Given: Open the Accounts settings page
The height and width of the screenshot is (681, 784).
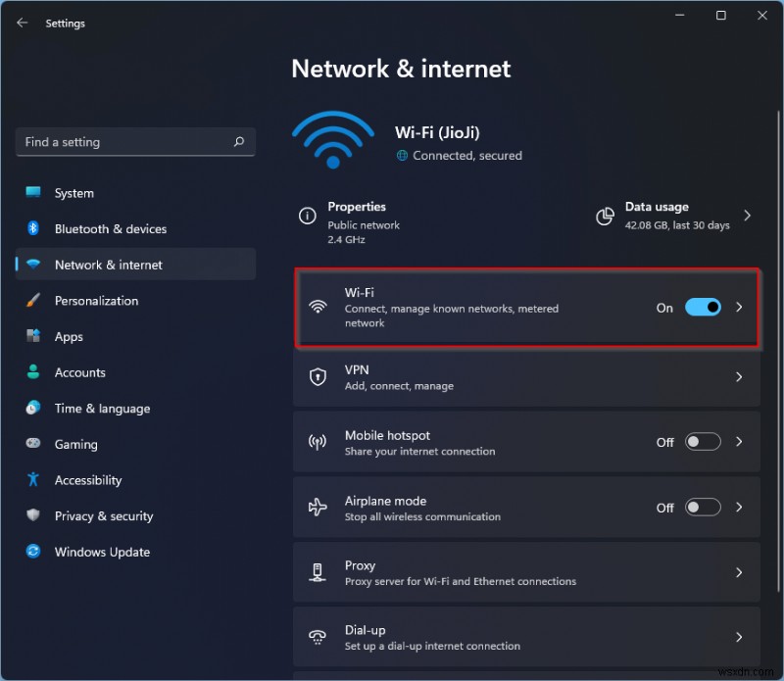Looking at the screenshot, I should click(79, 372).
